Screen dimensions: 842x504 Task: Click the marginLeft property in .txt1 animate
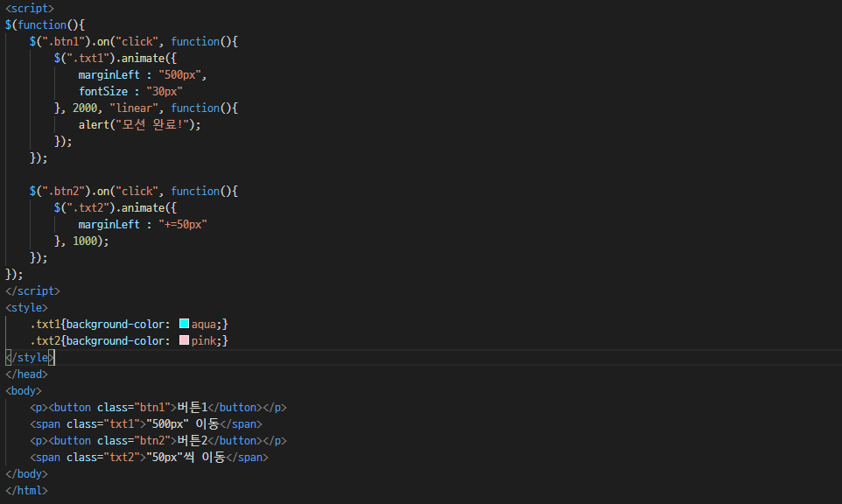109,74
